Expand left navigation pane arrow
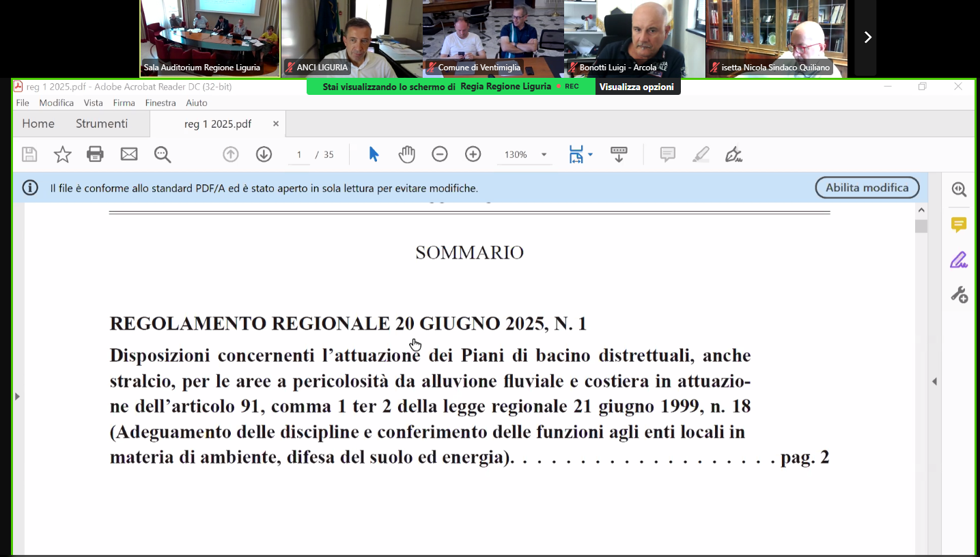This screenshot has width=980, height=557. (x=18, y=396)
